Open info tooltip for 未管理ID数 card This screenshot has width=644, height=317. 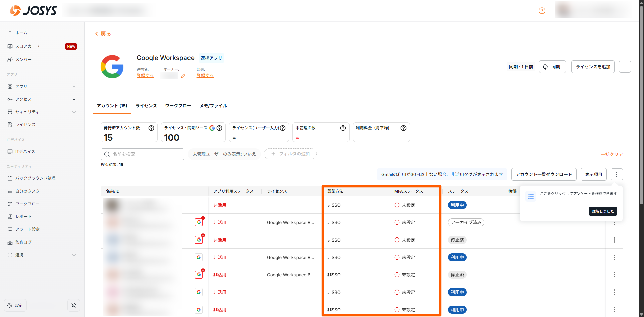pyautogui.click(x=343, y=128)
